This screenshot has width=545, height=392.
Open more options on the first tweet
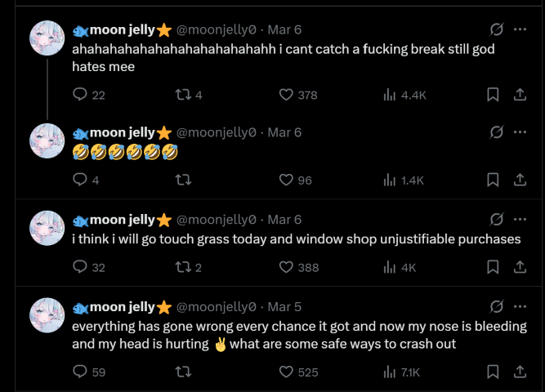[x=520, y=29]
